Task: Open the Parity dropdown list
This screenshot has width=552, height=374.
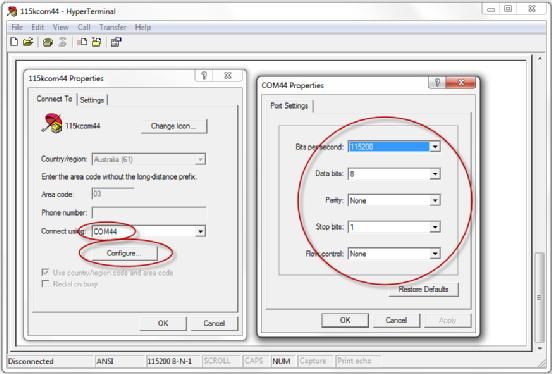Action: (435, 200)
